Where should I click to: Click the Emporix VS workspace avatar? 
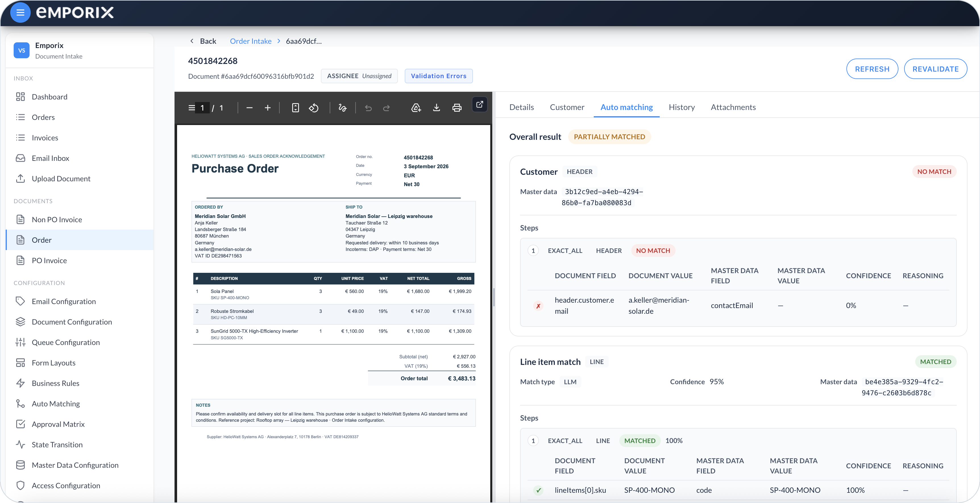click(x=21, y=50)
